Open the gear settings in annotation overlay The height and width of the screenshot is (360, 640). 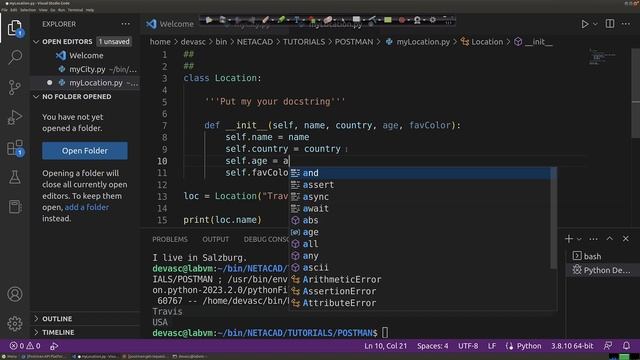click(433, 20)
